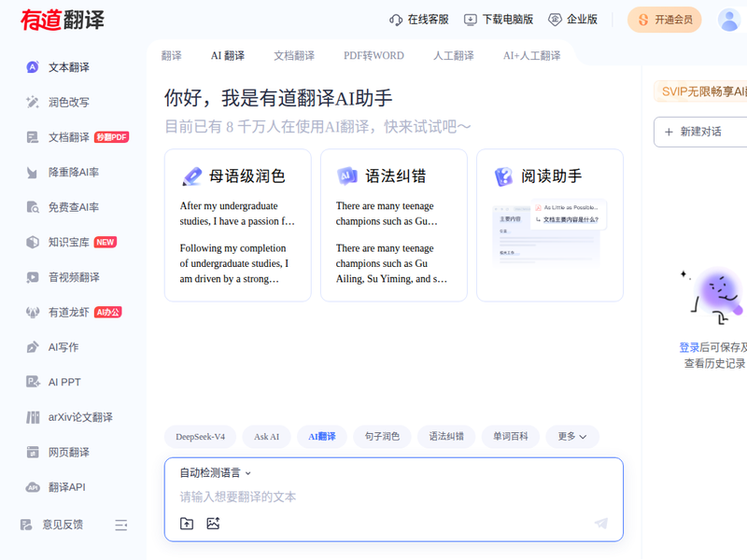Open 知识宝库 cube icon
Screen dimensions: 747x560
[x=33, y=242]
